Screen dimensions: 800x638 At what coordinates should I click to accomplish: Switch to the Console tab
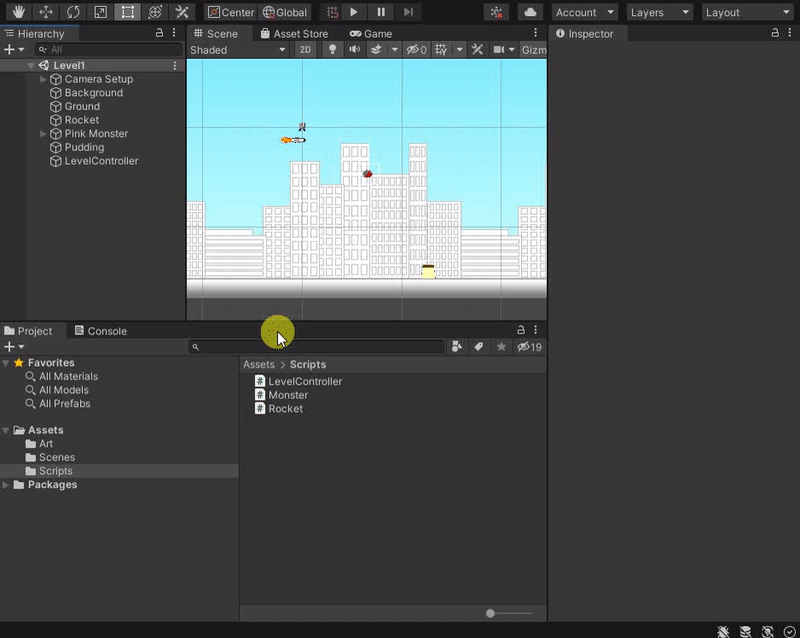(x=100, y=331)
